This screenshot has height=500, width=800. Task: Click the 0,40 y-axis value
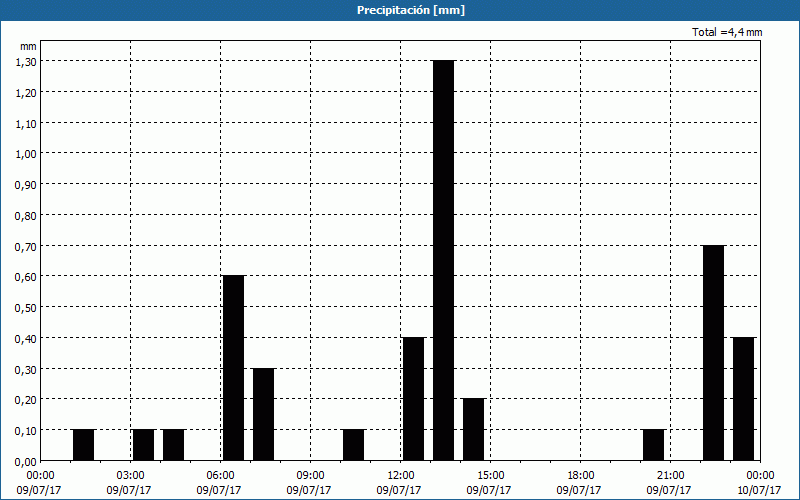click(x=26, y=338)
